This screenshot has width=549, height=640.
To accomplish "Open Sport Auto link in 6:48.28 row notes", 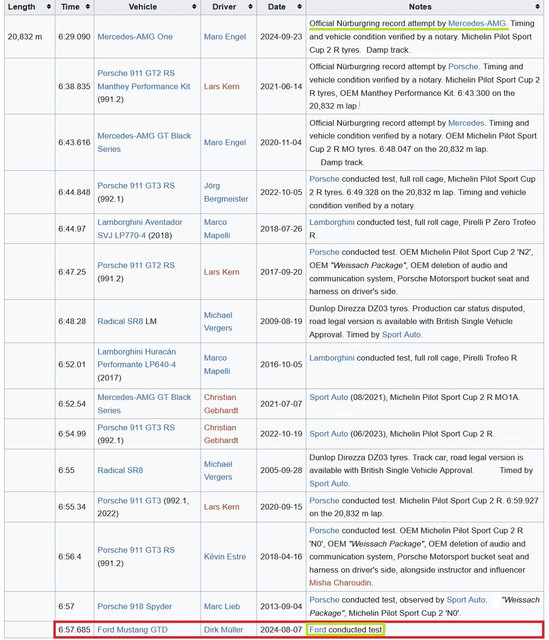I will [x=402, y=335].
